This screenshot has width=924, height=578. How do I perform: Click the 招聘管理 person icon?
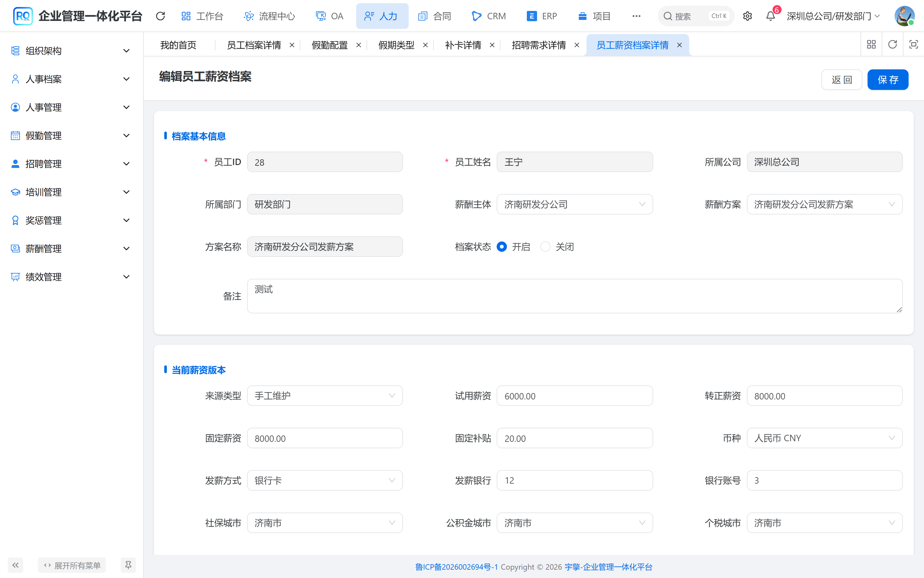coord(15,164)
